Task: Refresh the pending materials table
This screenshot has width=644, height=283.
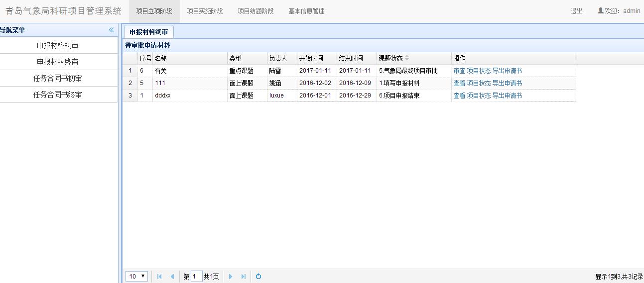Action: coord(258,277)
